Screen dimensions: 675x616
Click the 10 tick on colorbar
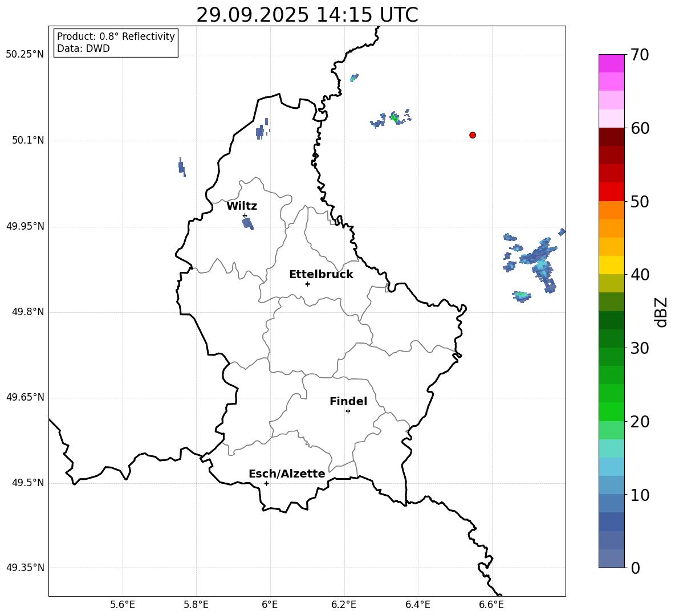click(640, 495)
